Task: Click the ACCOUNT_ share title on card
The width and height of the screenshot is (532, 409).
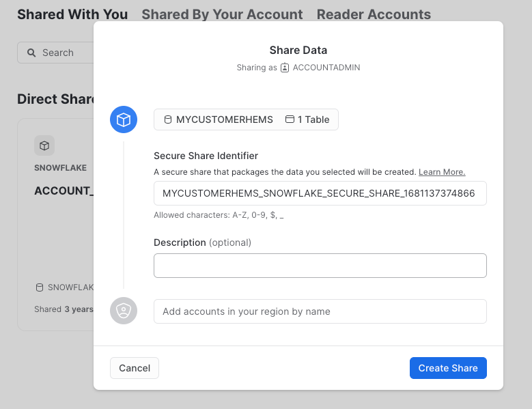Action: click(x=64, y=191)
